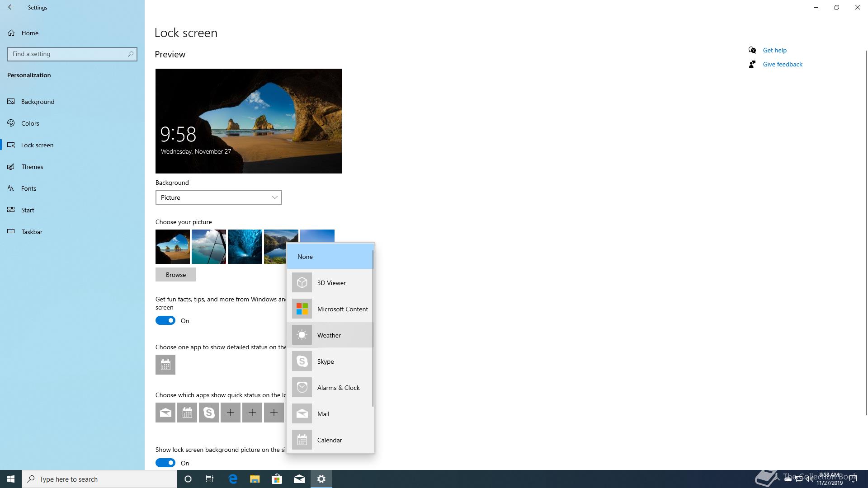The height and width of the screenshot is (488, 868).
Task: Click the Skype quick status icon
Action: coord(209,413)
